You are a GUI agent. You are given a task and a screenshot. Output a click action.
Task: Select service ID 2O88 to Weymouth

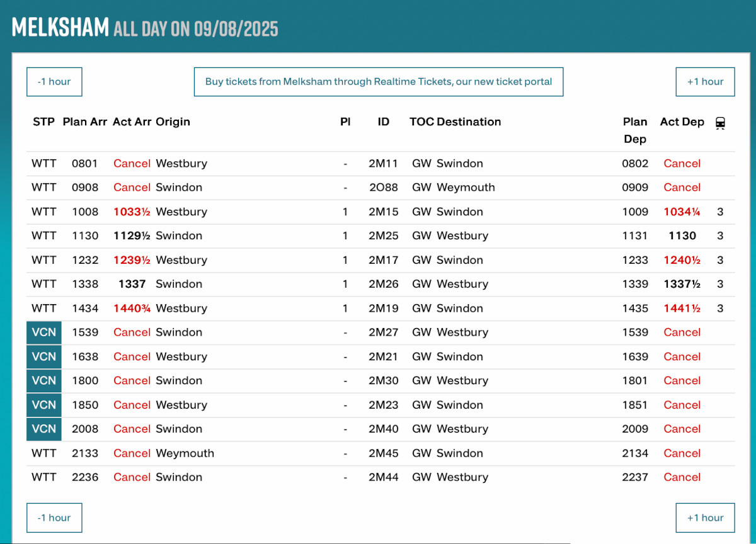(x=383, y=188)
